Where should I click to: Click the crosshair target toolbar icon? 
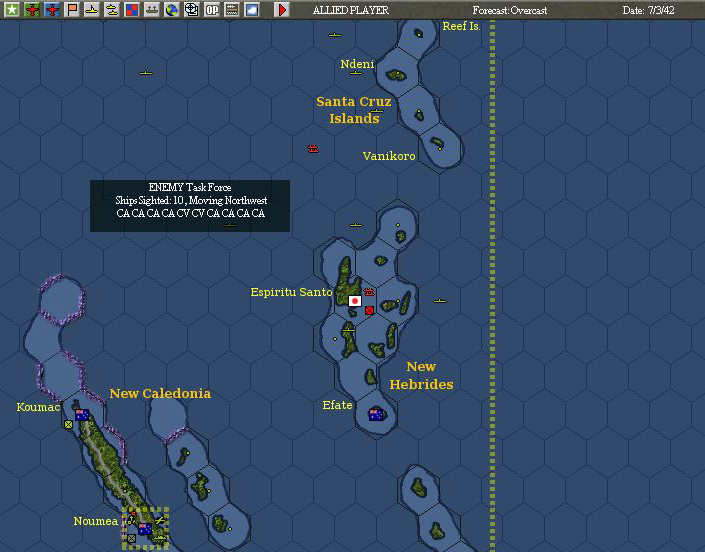192,9
